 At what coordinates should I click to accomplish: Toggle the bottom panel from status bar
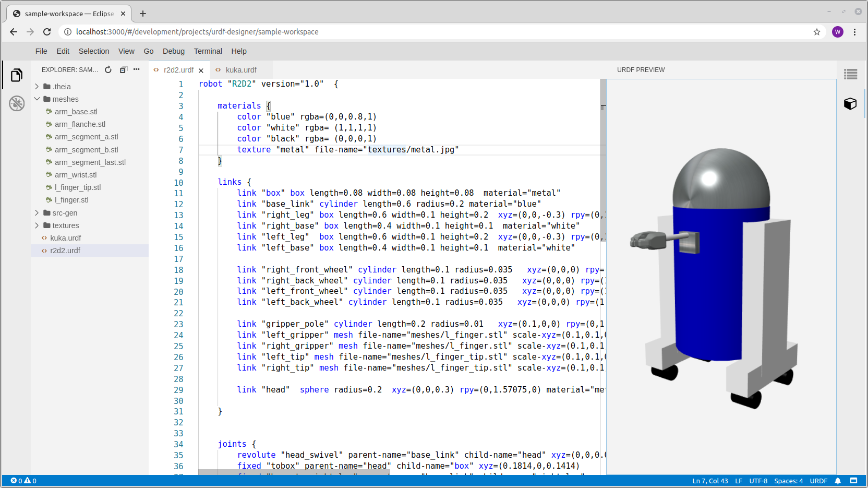coord(854,481)
